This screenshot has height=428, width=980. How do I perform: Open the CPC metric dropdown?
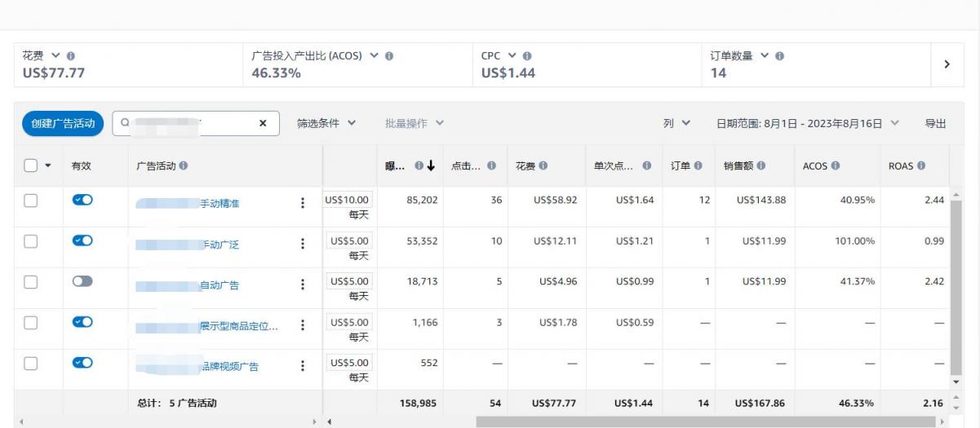coord(512,56)
